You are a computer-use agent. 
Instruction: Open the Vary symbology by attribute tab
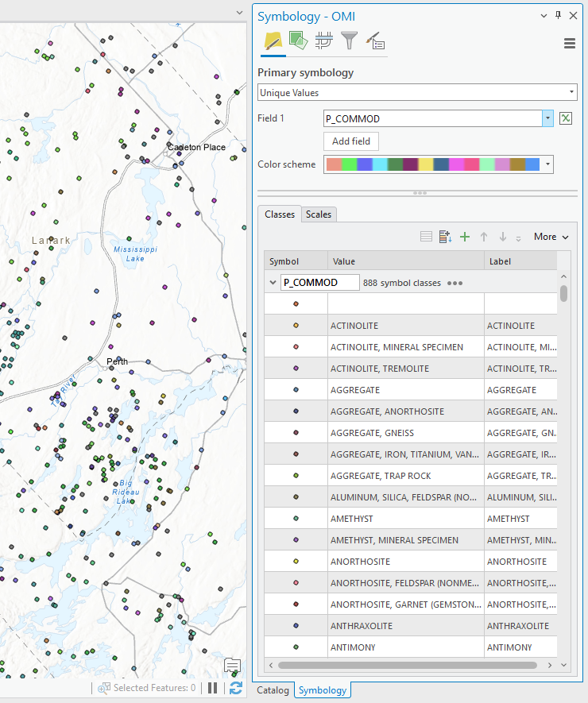[x=298, y=41]
